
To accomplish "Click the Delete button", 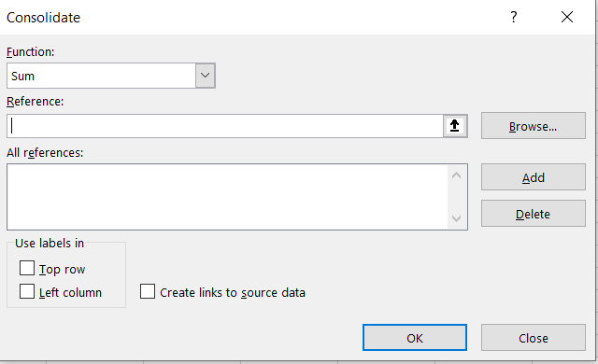I will [x=534, y=213].
